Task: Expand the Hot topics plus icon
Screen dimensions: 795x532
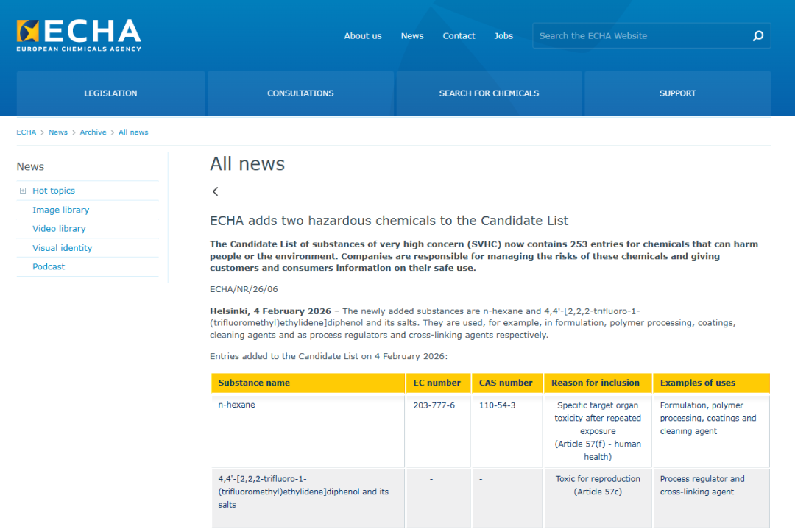Action: pyautogui.click(x=23, y=191)
